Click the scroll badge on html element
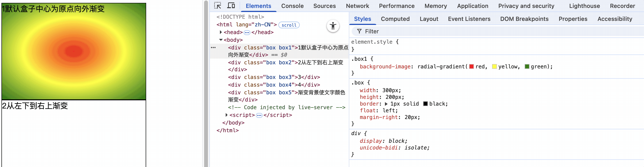 coord(289,25)
